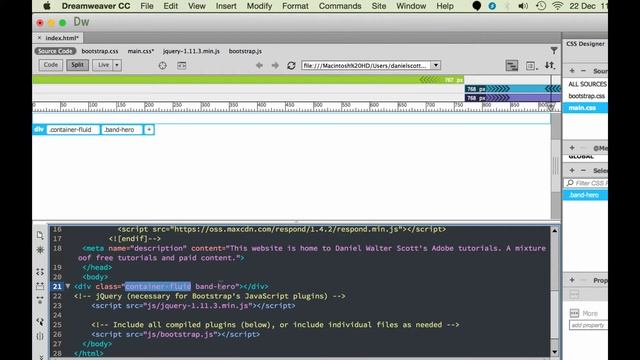The image size is (640, 360).
Task: Expand the code toolbar overflow chevron at bottom
Action: point(41,357)
